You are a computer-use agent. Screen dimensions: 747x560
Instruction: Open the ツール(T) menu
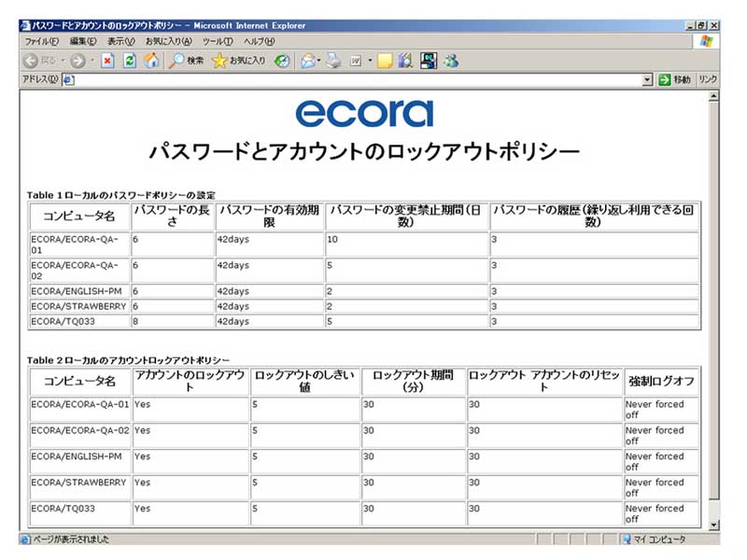coord(218,41)
